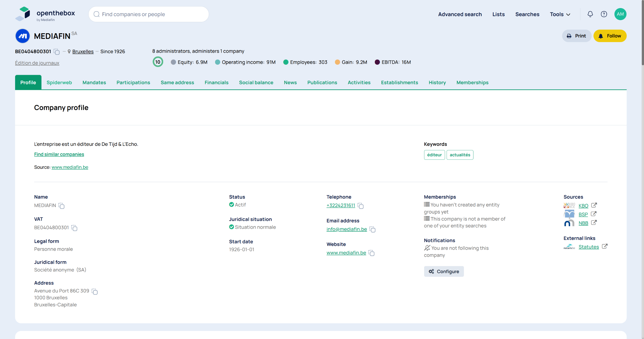The width and height of the screenshot is (644, 339).
Task: Click the Configure notifications button
Action: click(x=444, y=271)
